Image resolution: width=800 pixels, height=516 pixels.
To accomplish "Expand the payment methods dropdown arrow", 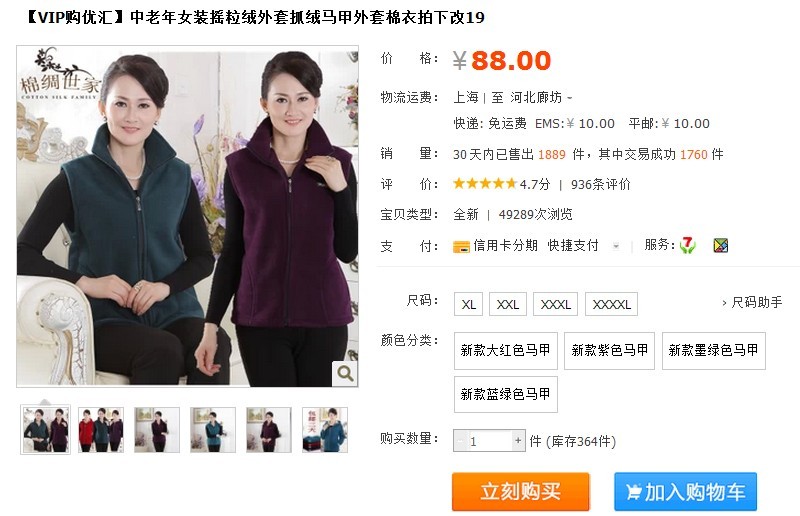I will [x=616, y=246].
